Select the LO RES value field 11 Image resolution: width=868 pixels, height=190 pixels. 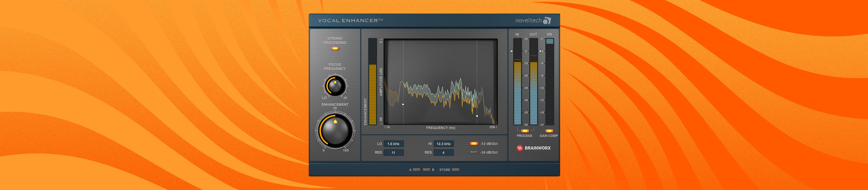[393, 153]
